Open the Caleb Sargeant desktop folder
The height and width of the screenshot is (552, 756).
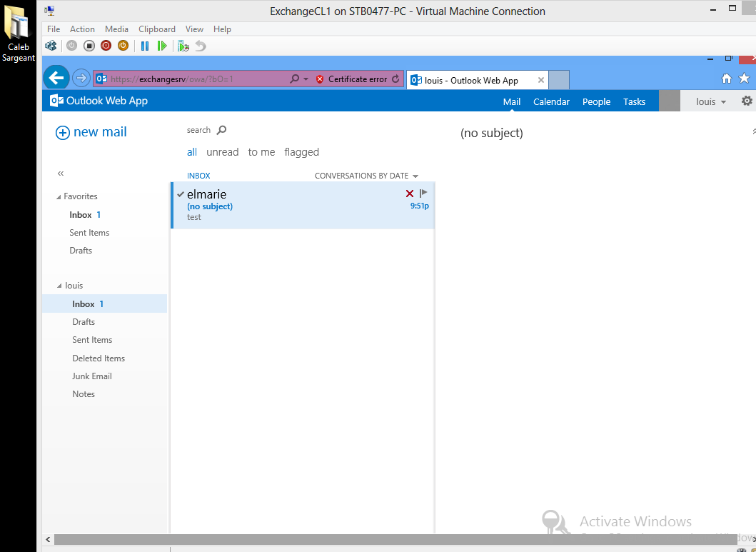18,34
